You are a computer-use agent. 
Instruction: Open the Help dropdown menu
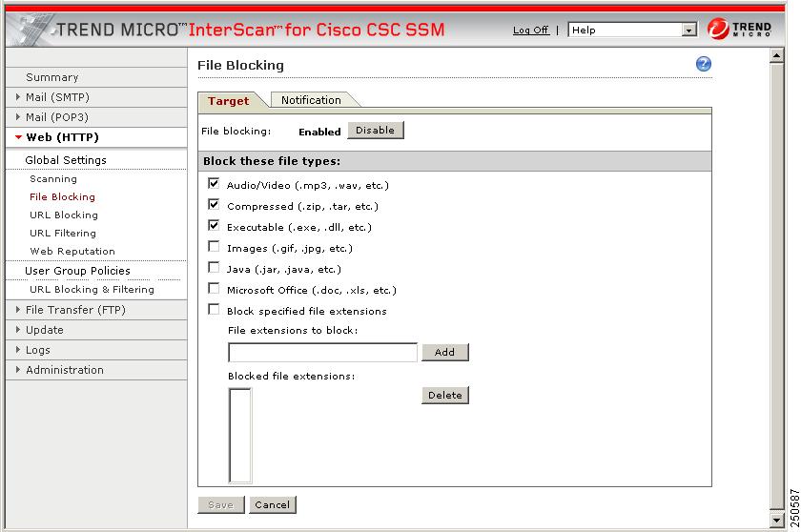click(x=632, y=31)
